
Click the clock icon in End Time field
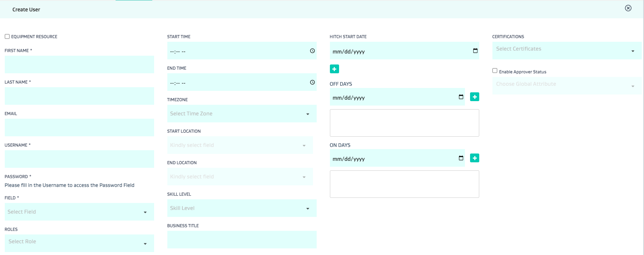312,82
